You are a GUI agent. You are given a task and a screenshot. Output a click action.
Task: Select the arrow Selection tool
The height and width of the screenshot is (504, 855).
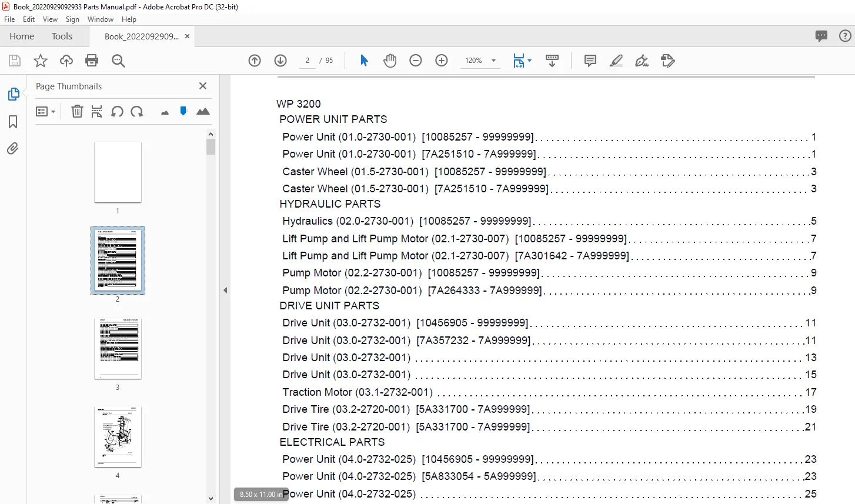364,61
